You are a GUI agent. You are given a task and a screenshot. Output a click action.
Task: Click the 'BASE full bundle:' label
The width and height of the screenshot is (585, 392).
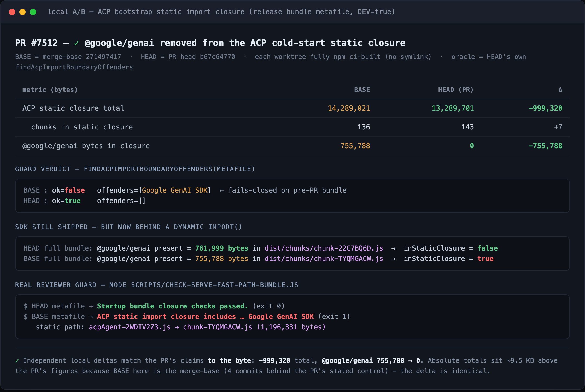[x=58, y=259]
